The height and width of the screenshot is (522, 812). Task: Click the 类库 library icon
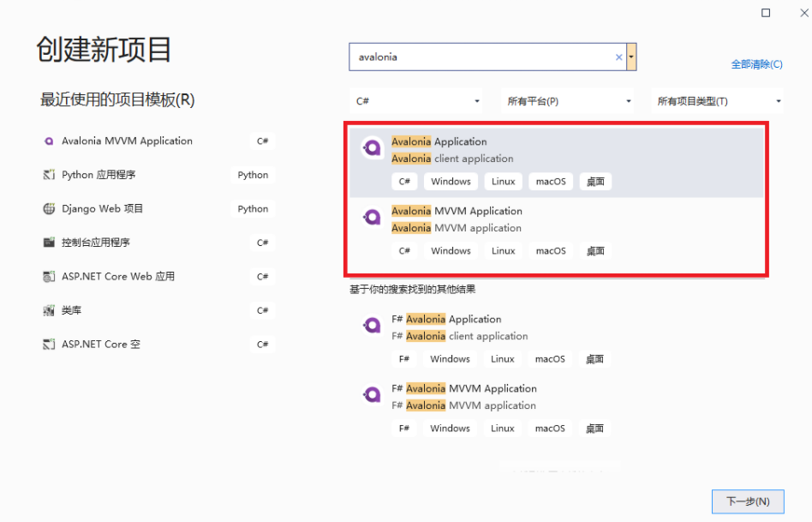[x=49, y=310]
